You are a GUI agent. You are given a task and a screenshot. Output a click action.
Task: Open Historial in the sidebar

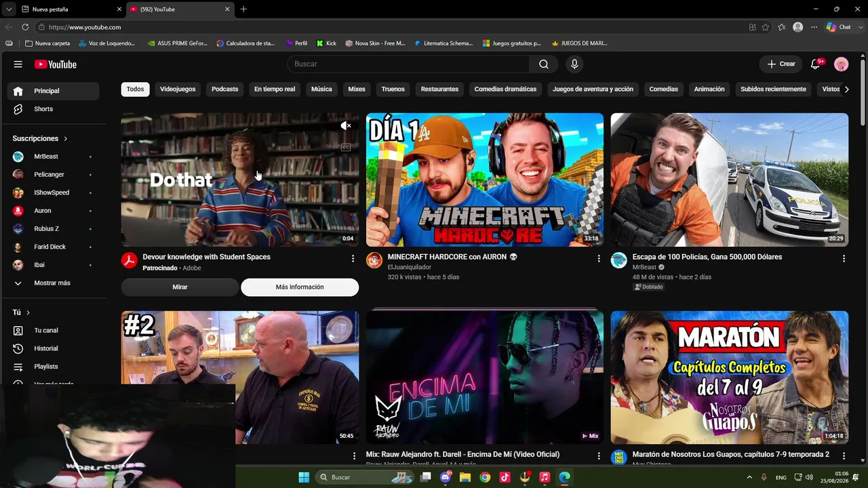tap(53, 348)
